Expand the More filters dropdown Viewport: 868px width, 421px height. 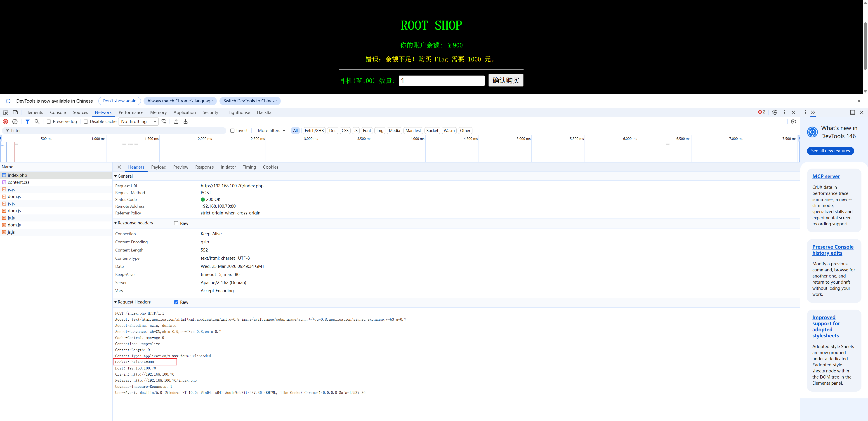point(271,131)
